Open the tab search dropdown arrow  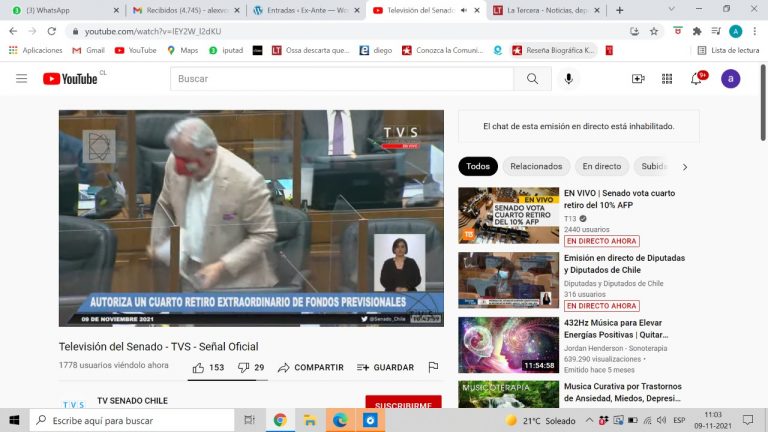pyautogui.click(x=672, y=9)
